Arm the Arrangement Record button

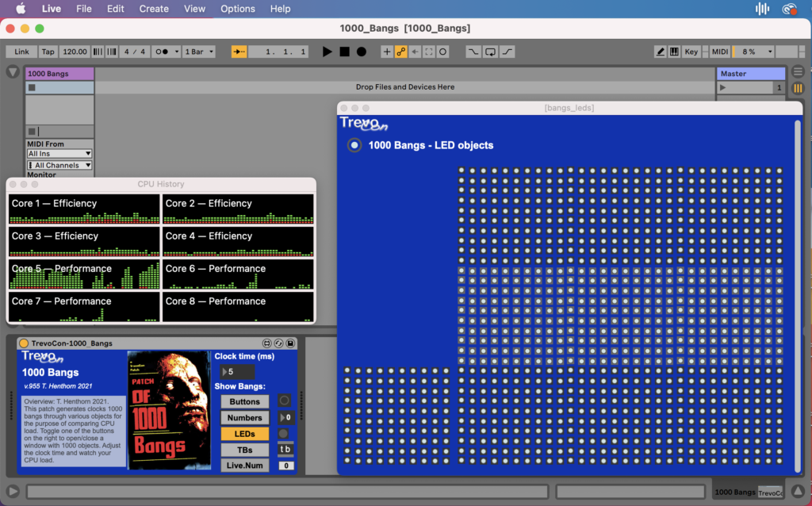coord(362,52)
